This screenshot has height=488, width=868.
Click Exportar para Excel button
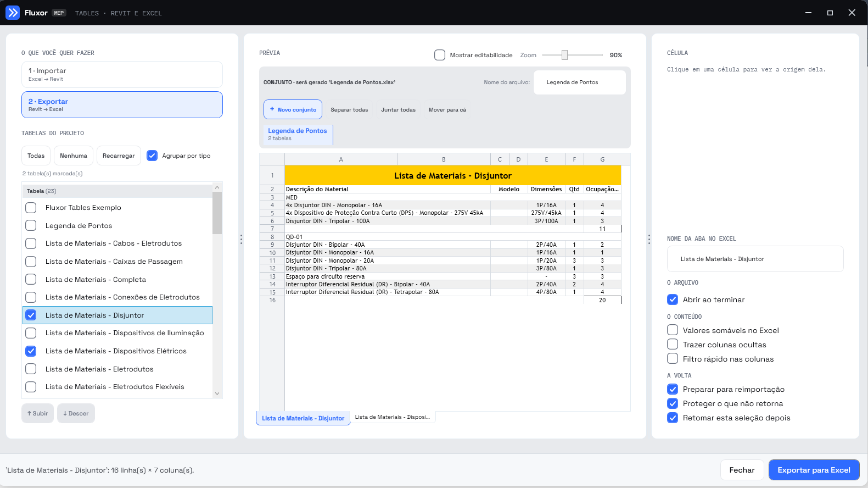click(814, 470)
